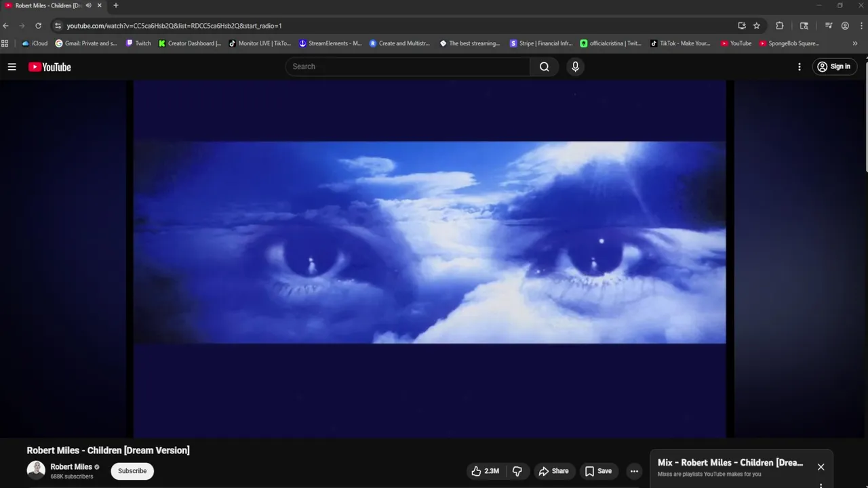Open the tab search icon in toolbar
868x488 pixels.
804,26
